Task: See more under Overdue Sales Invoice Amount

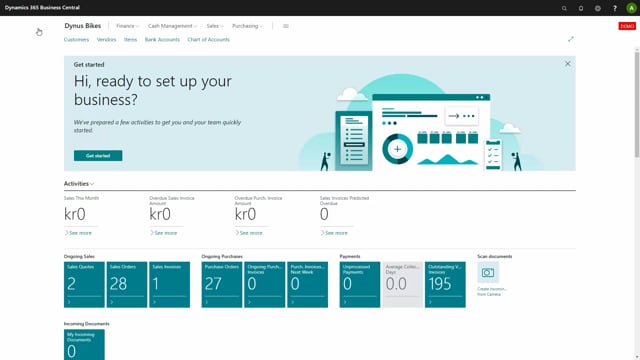Action: pos(163,233)
